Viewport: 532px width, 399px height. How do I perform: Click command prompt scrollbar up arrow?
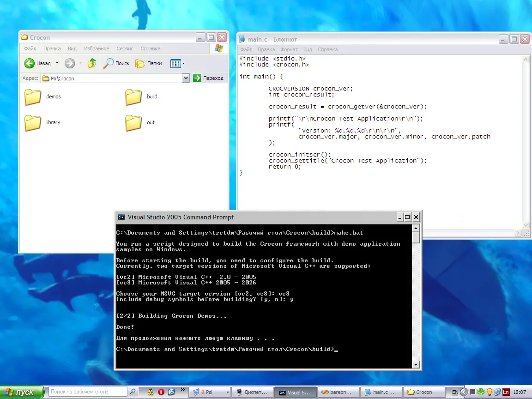click(x=416, y=228)
